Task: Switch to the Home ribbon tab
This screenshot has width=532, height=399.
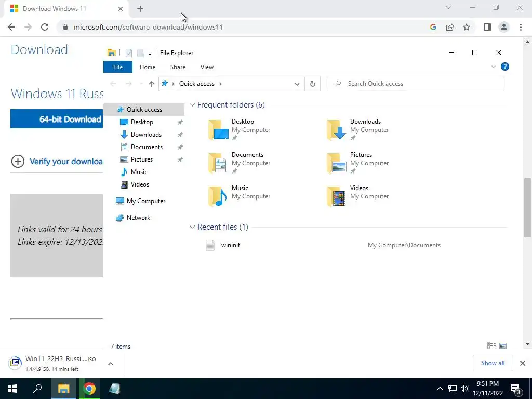Action: 147,67
